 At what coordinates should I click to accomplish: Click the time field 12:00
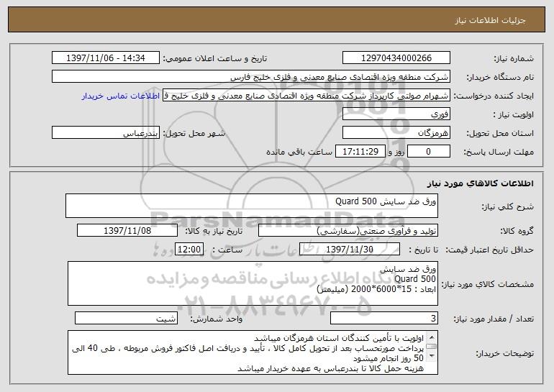189,250
